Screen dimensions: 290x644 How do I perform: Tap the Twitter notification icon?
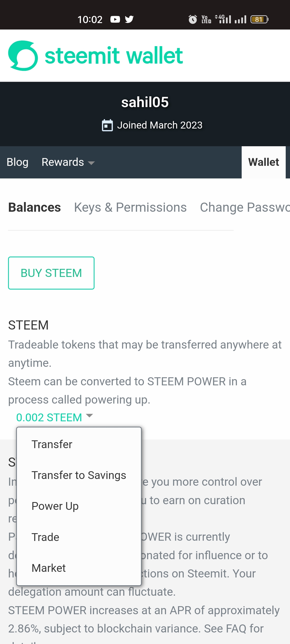(129, 19)
